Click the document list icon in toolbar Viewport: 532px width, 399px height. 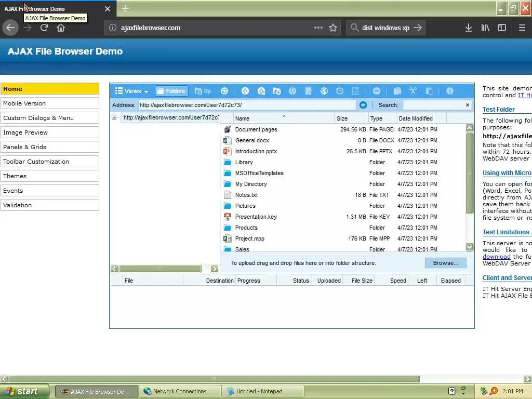coord(355,91)
